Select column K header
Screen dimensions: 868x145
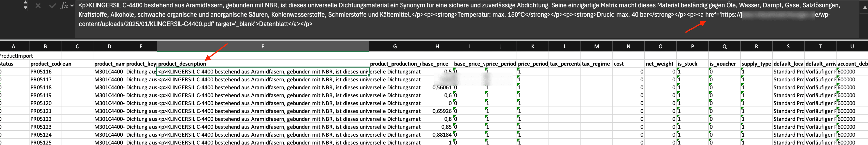coord(533,46)
